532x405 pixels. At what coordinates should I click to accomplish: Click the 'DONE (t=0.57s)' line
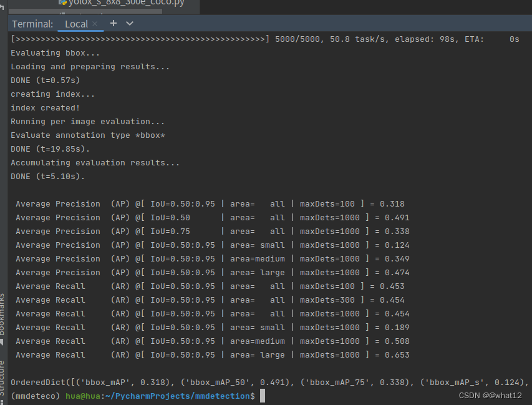[45, 81]
